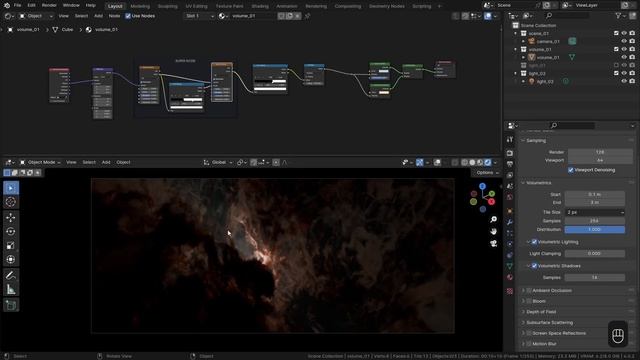Hide camera_01 with its eye icon

(624, 41)
